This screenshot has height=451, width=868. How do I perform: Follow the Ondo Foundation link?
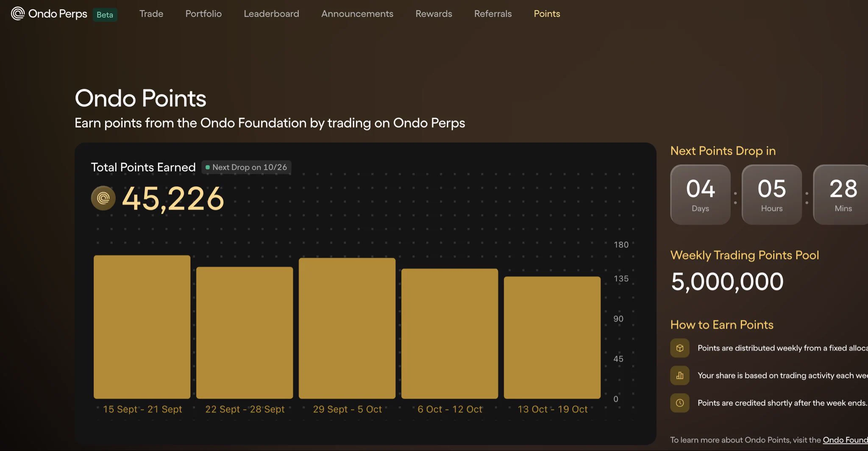[845, 440]
